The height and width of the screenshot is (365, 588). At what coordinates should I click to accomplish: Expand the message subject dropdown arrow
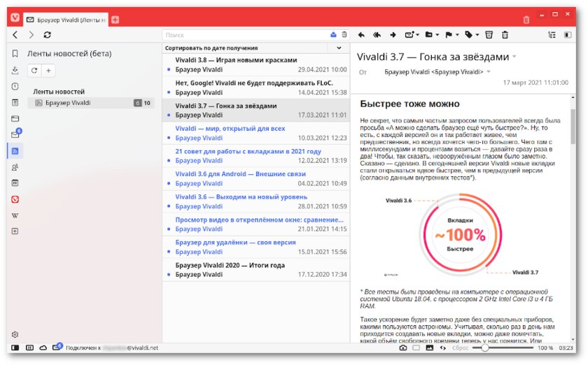pos(514,57)
